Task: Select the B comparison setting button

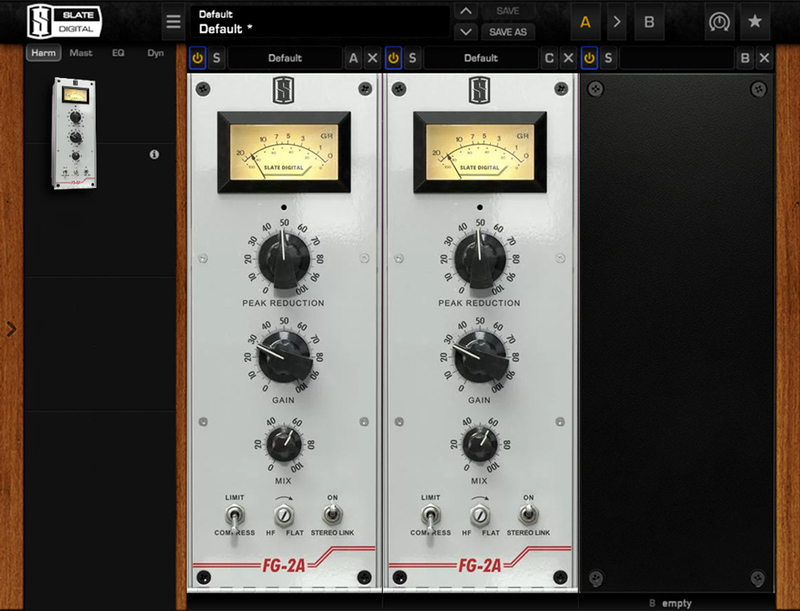Action: point(649,22)
